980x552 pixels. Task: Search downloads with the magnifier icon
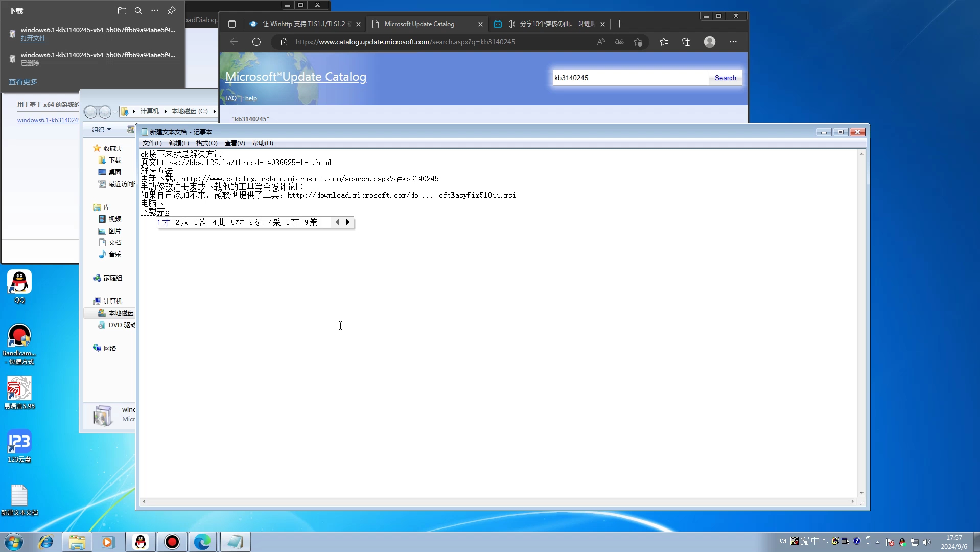pyautogui.click(x=138, y=10)
